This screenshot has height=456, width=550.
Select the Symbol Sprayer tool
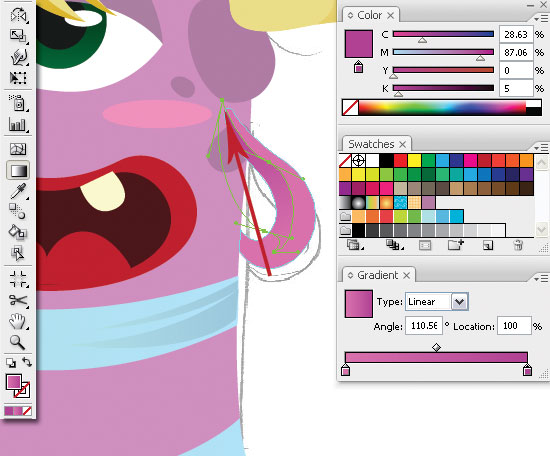click(18, 103)
